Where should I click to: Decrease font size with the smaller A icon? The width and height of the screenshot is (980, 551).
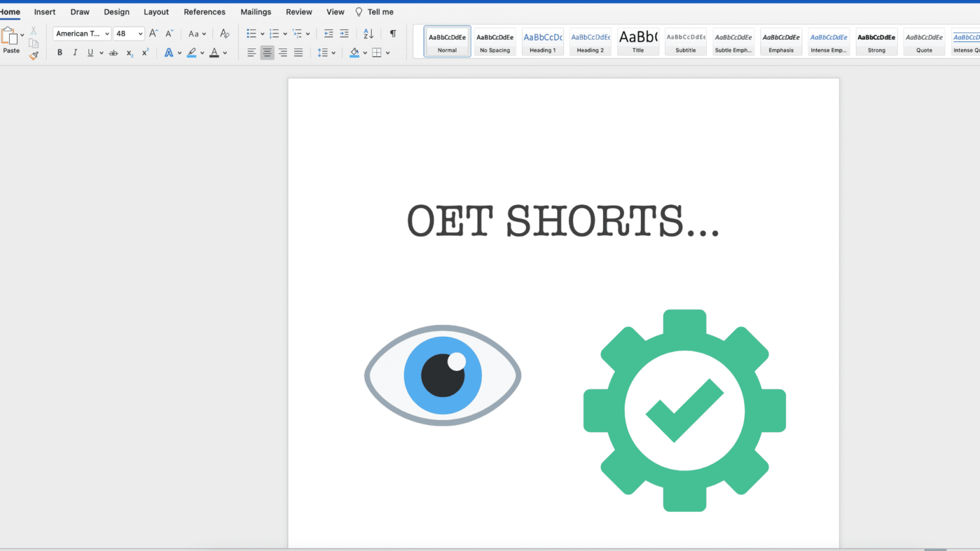(x=169, y=33)
